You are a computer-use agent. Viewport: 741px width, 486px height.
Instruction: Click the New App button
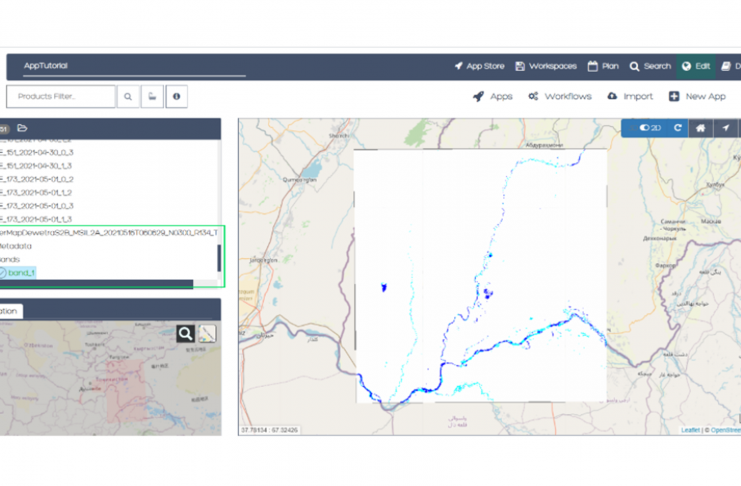click(x=697, y=97)
